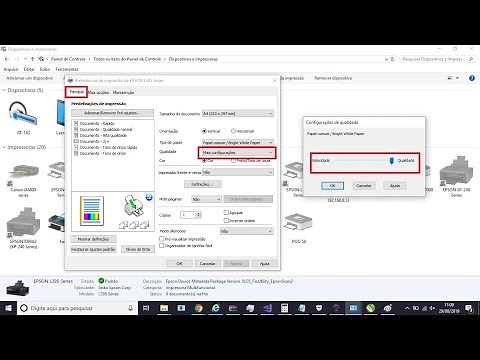Screen dimensions: 480x360
Task: Open the view options dropdown in Explorer toolbar
Action: [457, 78]
